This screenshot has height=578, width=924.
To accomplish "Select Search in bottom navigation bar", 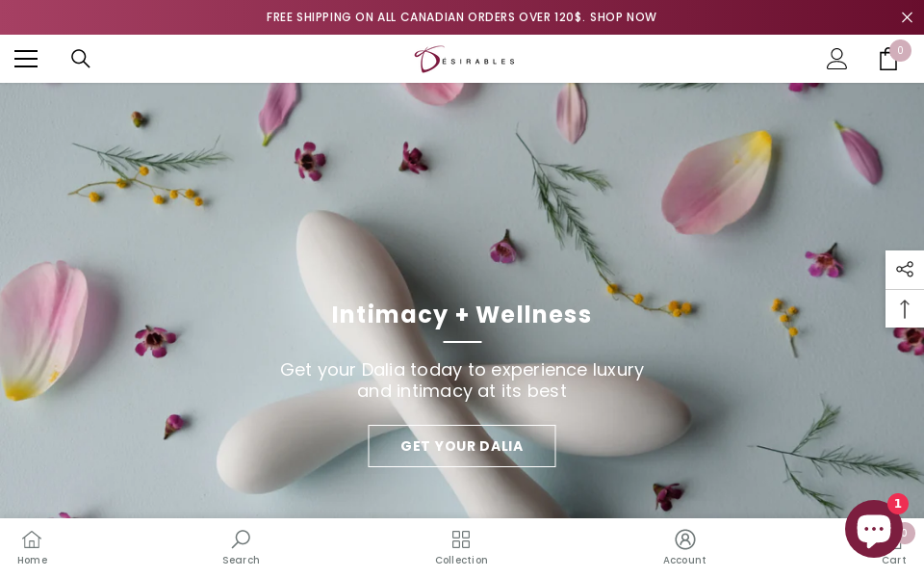I will pos(241,547).
